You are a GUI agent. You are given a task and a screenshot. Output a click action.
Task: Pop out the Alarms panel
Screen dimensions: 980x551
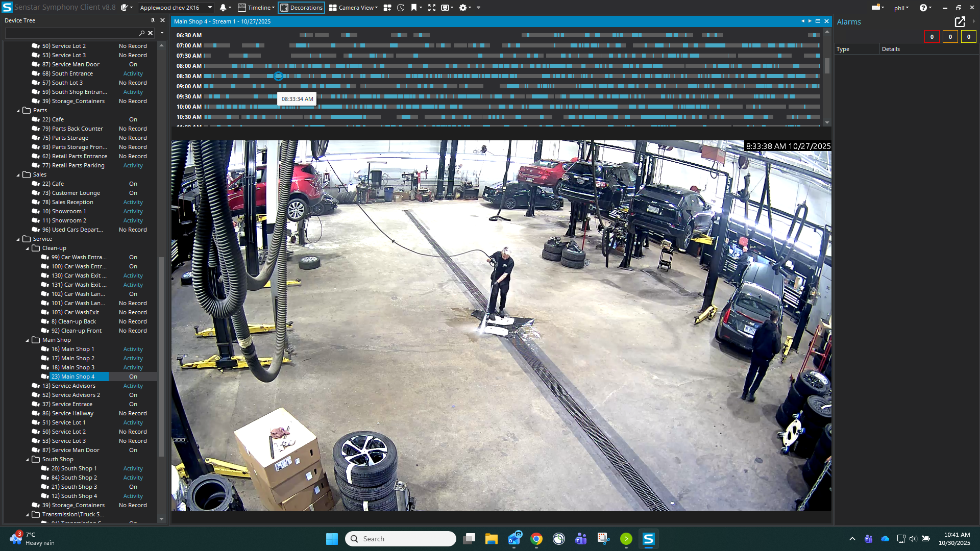pyautogui.click(x=960, y=22)
